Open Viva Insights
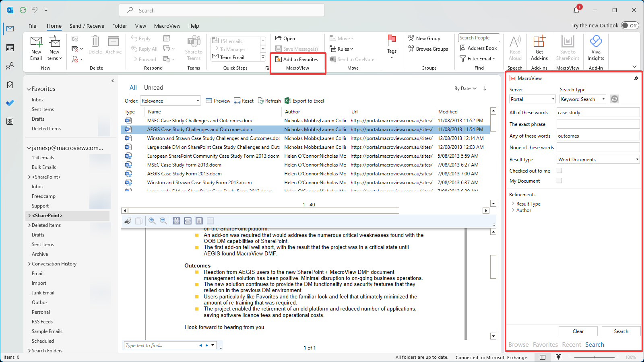This screenshot has width=644, height=362. 596,47
